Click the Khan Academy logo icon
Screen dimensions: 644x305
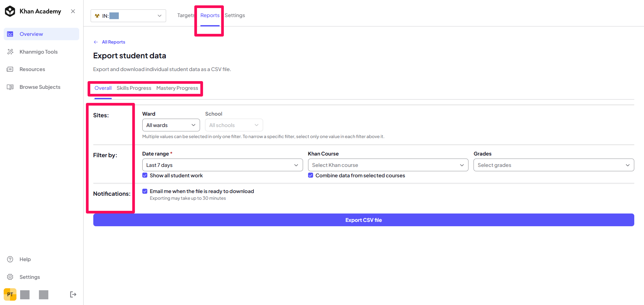pos(10,11)
